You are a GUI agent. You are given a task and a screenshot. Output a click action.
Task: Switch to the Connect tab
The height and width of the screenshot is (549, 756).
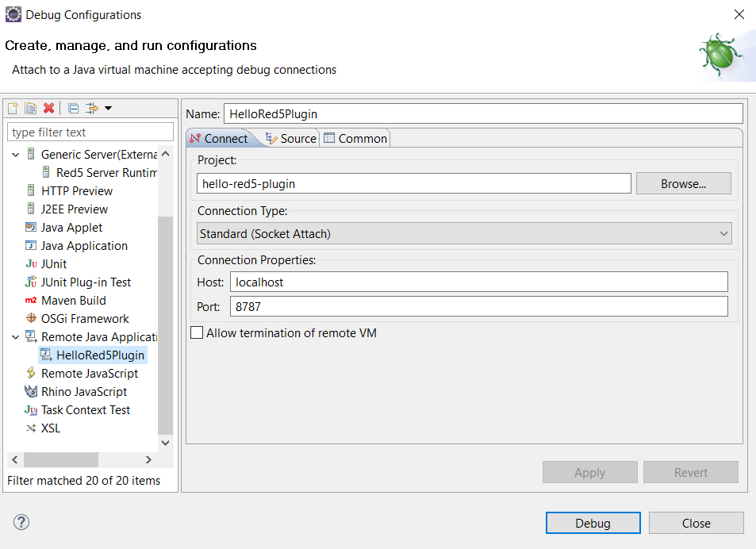219,139
